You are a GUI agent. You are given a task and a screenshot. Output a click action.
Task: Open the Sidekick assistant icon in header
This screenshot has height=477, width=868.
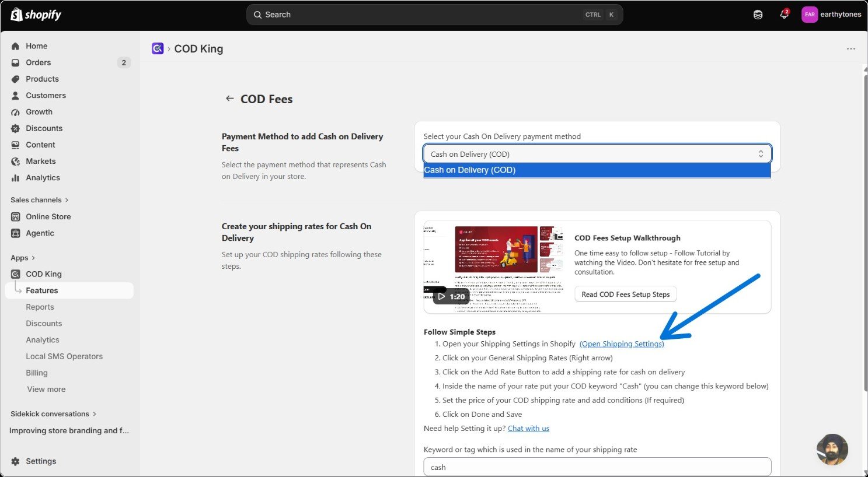758,15
